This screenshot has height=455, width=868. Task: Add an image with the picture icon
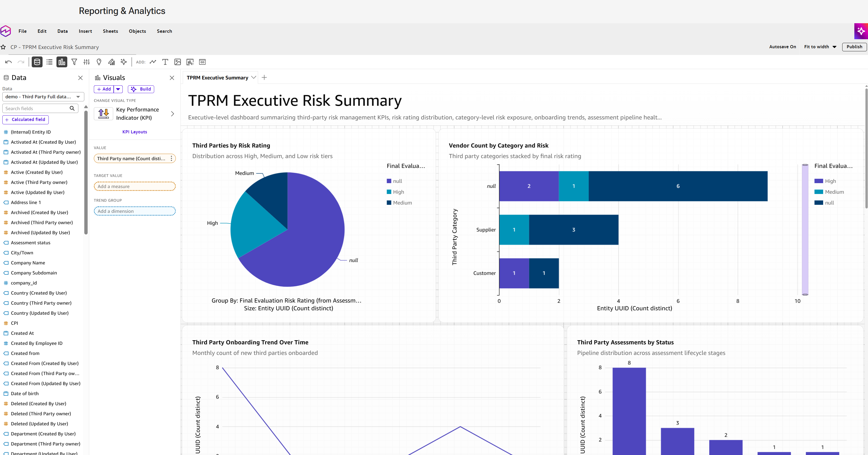[x=178, y=62]
